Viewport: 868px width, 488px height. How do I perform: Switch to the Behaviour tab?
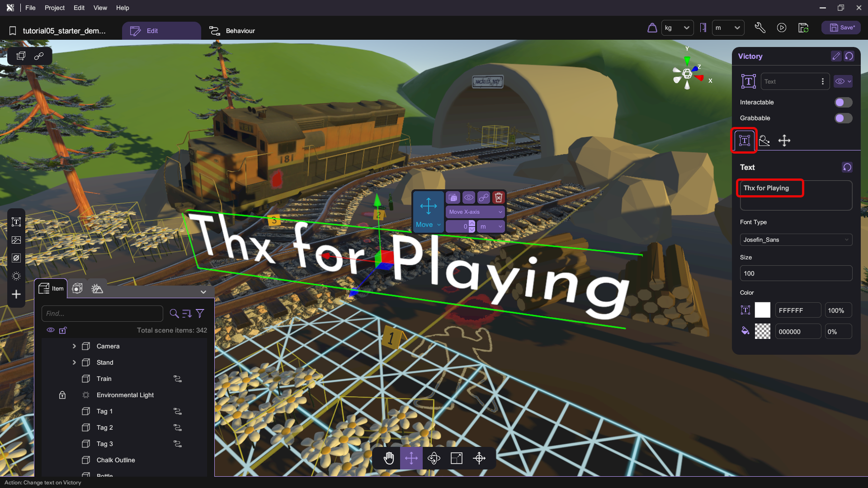coord(232,31)
